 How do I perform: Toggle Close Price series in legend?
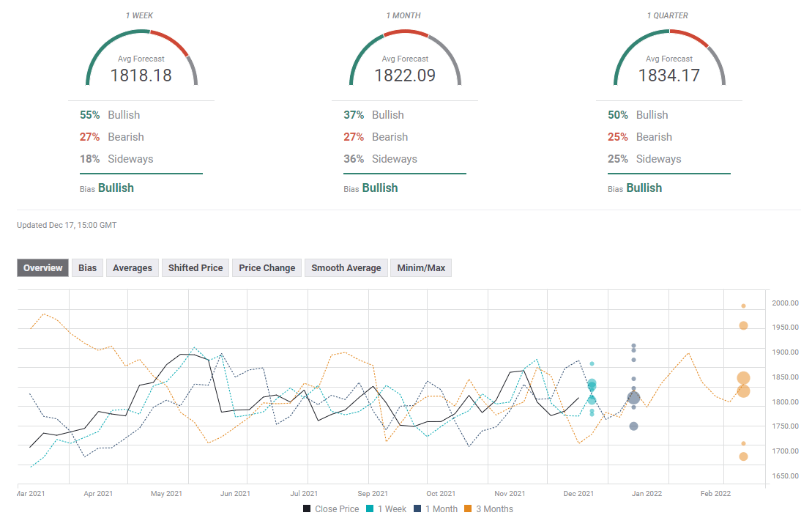(x=330, y=509)
